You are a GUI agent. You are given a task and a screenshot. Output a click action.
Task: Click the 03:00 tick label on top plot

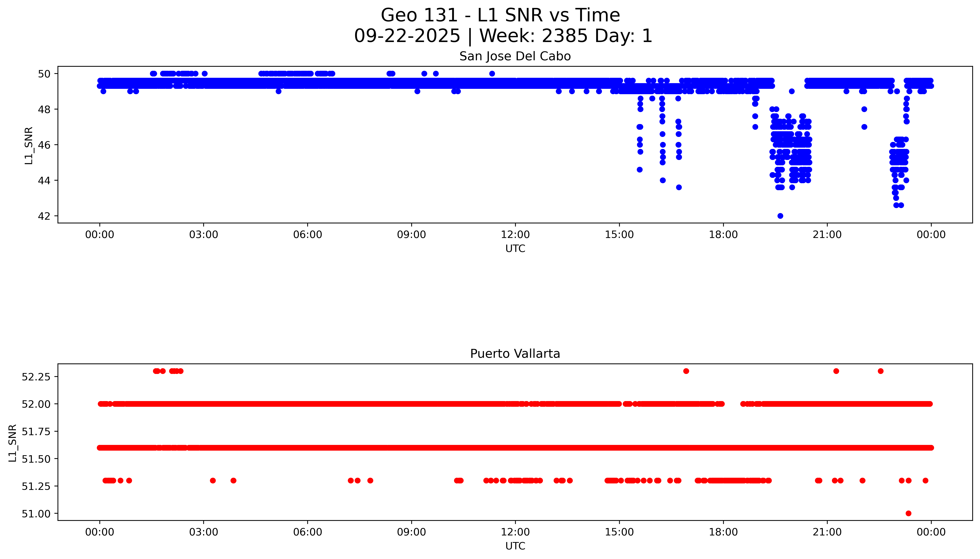pyautogui.click(x=203, y=235)
